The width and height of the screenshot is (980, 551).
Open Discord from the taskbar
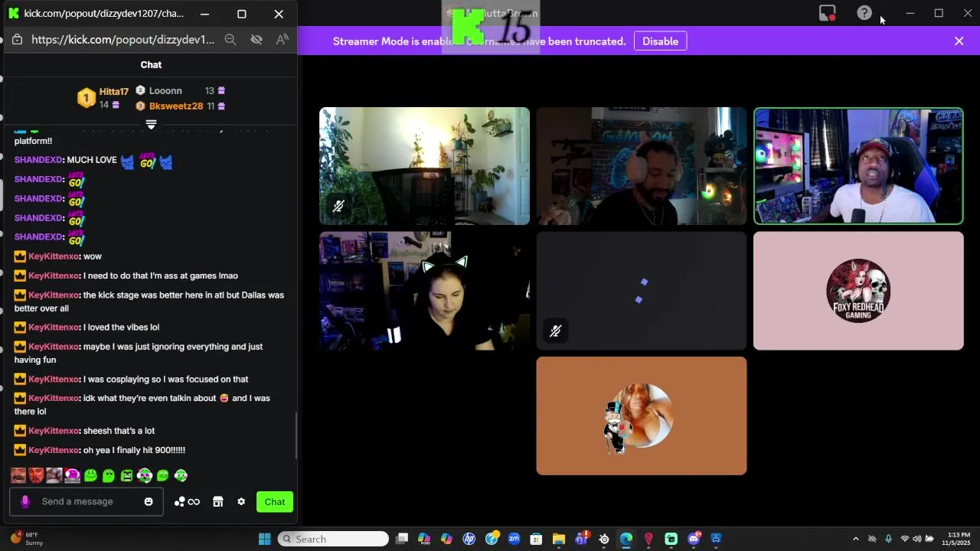tap(694, 539)
